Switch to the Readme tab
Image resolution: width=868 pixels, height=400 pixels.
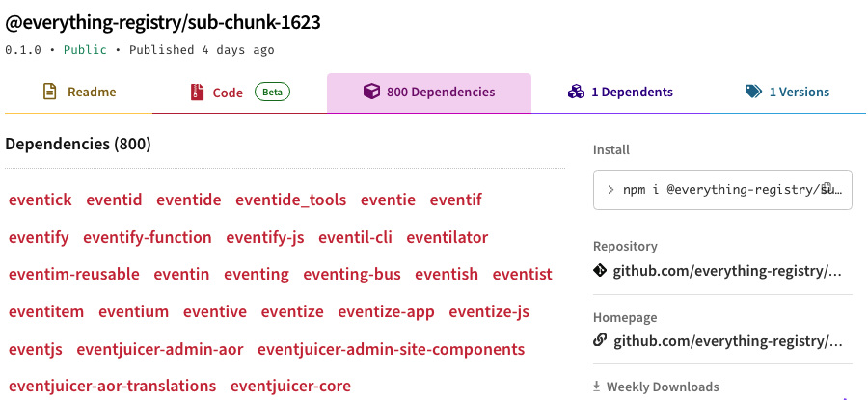point(92,93)
